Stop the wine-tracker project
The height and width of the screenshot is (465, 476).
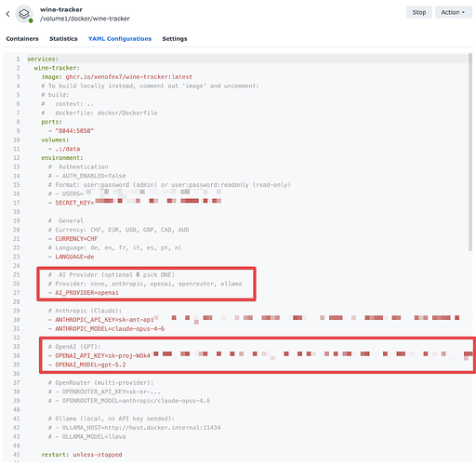point(419,12)
